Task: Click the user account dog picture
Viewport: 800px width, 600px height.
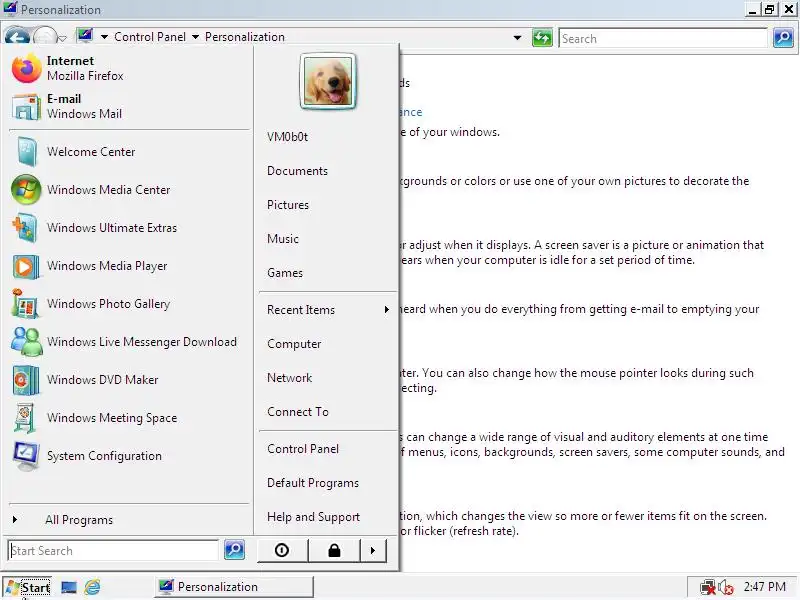Action: (x=328, y=81)
